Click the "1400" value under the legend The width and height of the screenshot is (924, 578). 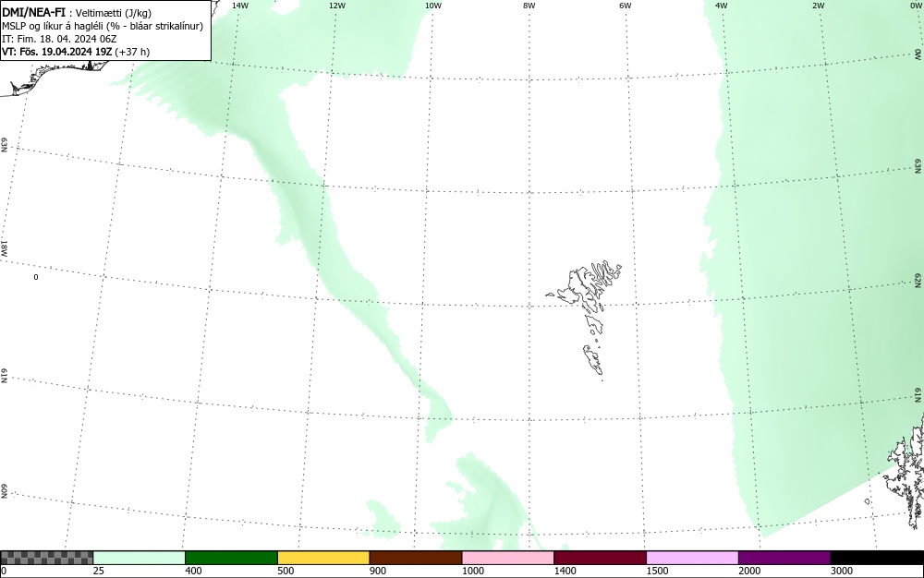(x=565, y=571)
